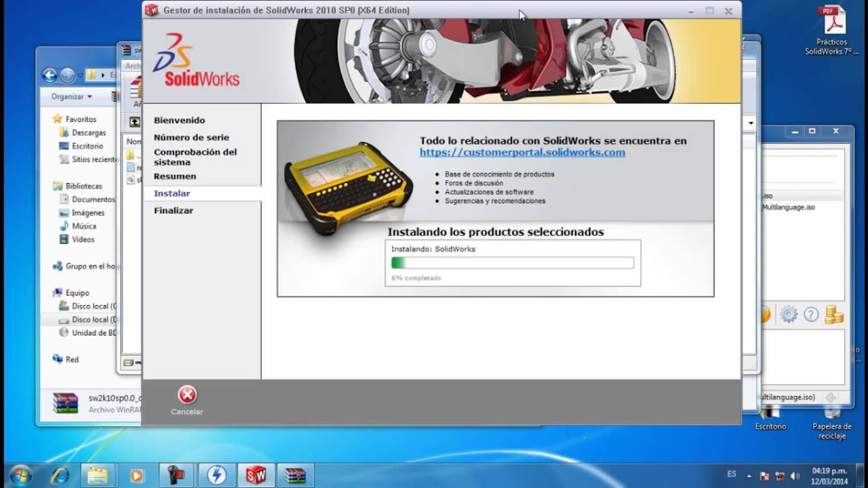Select Red in Explorer sidebar

point(72,359)
